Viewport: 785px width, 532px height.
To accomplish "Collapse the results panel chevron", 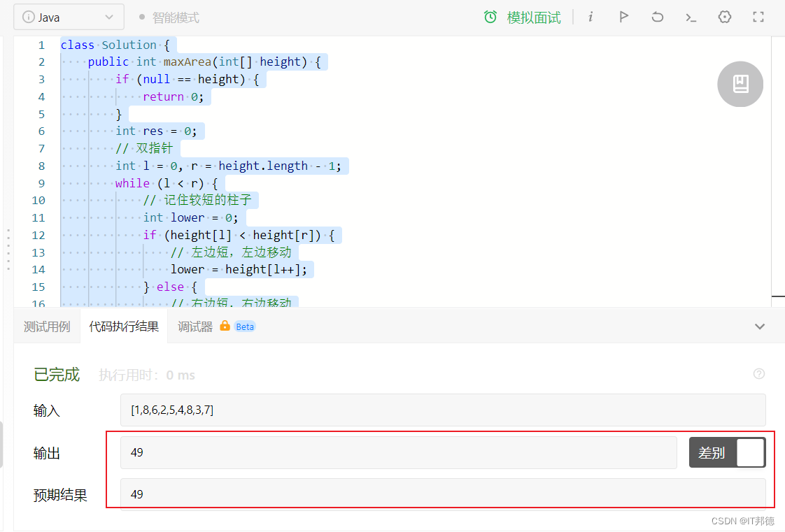I will tap(760, 326).
